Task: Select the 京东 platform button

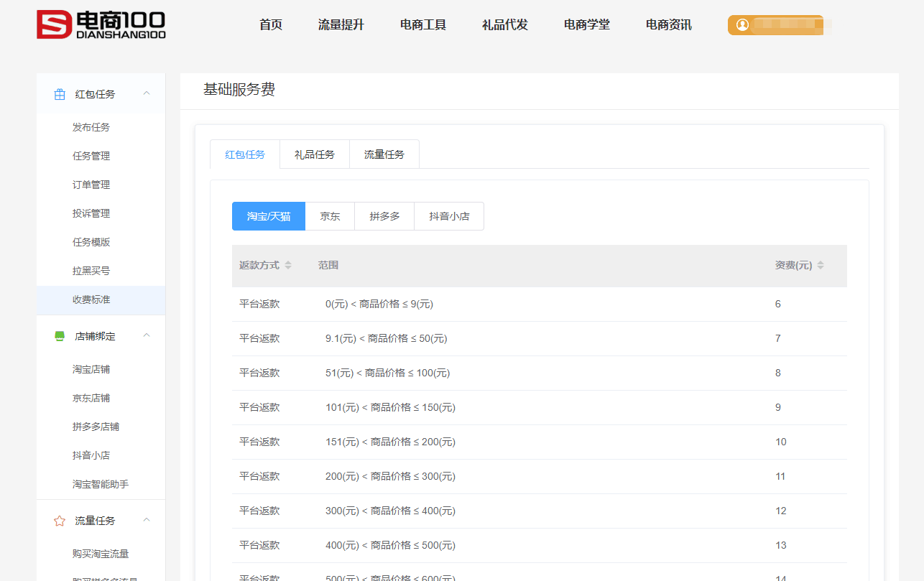Action: [x=330, y=216]
